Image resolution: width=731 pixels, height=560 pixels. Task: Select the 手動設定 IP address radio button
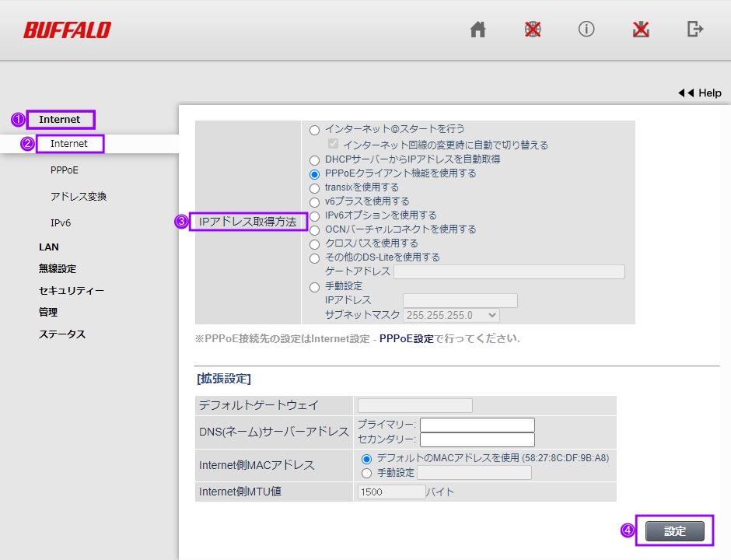(x=315, y=287)
